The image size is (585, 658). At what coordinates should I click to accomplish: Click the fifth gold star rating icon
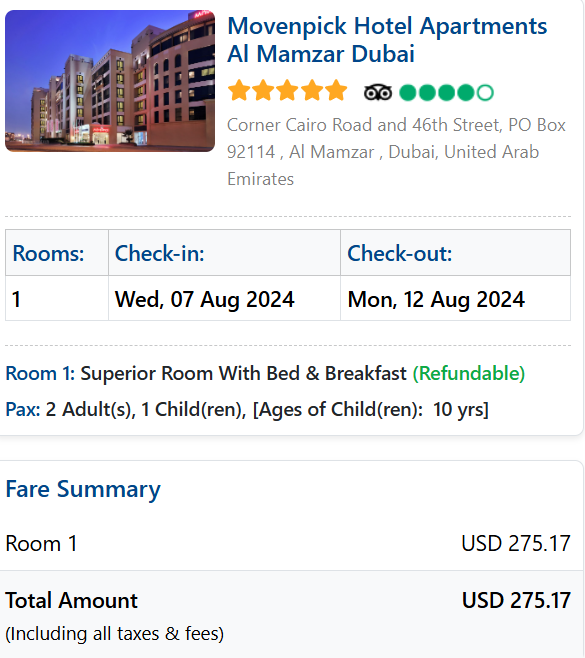[337, 90]
